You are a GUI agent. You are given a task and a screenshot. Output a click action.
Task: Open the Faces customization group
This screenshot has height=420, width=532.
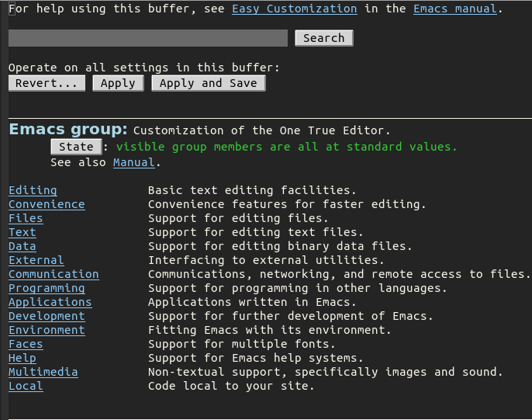(26, 344)
